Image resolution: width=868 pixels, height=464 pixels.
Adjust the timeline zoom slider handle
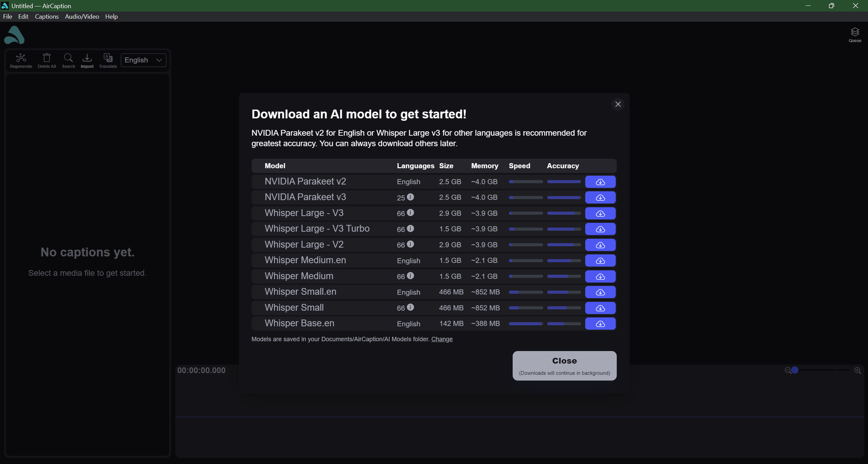click(x=795, y=370)
